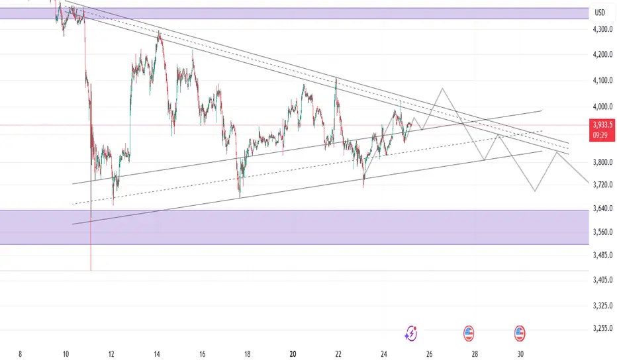Click the 09:29 bar countdown timer
This screenshot has height=364, width=617.
click(x=600, y=134)
